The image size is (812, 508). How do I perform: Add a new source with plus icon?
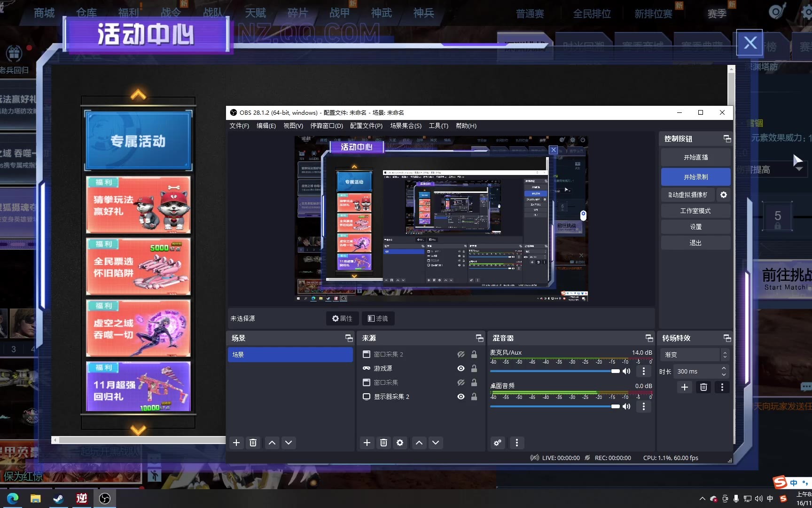click(x=367, y=443)
